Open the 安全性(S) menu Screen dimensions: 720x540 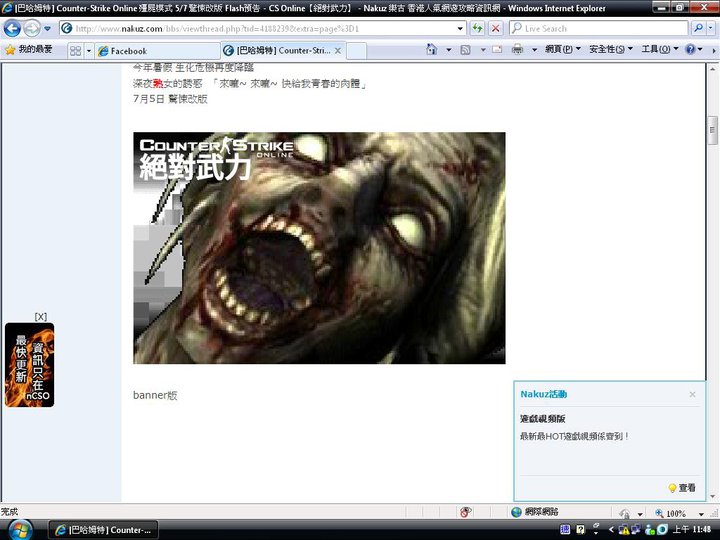point(611,49)
